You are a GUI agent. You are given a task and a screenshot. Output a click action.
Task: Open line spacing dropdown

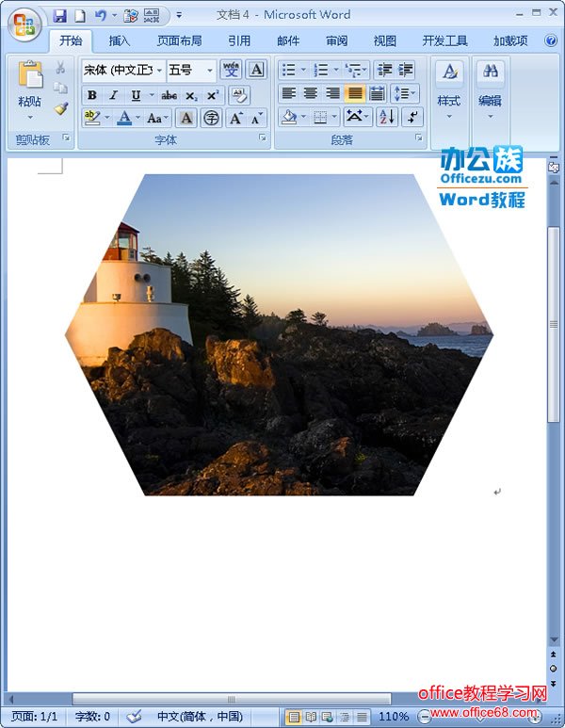405,93
